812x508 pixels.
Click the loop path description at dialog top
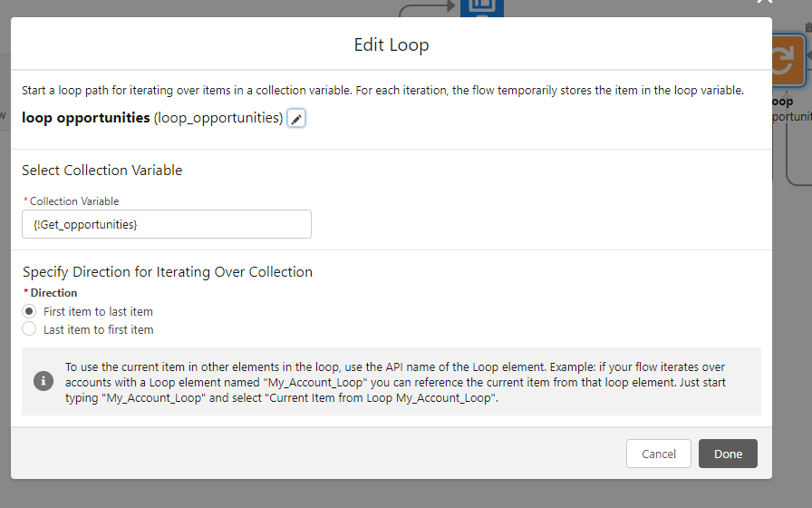(x=382, y=91)
